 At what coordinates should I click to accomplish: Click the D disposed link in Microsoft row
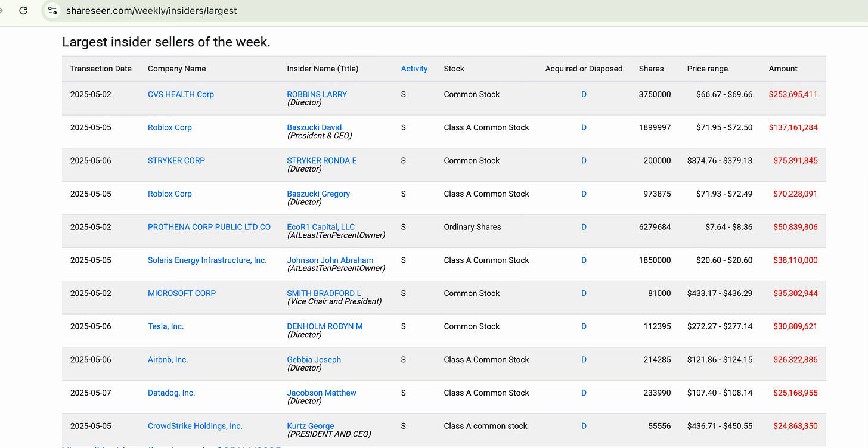[584, 293]
